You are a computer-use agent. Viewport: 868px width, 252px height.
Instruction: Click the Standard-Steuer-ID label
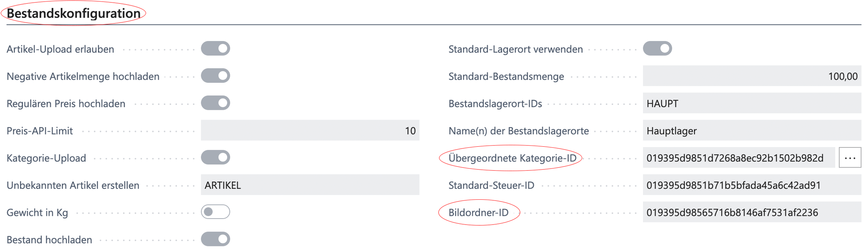491,185
